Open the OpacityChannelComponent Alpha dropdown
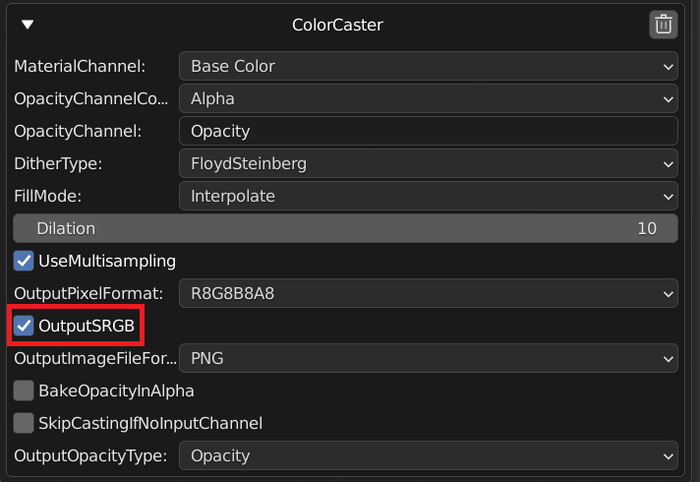700x482 pixels. pyautogui.click(x=428, y=99)
